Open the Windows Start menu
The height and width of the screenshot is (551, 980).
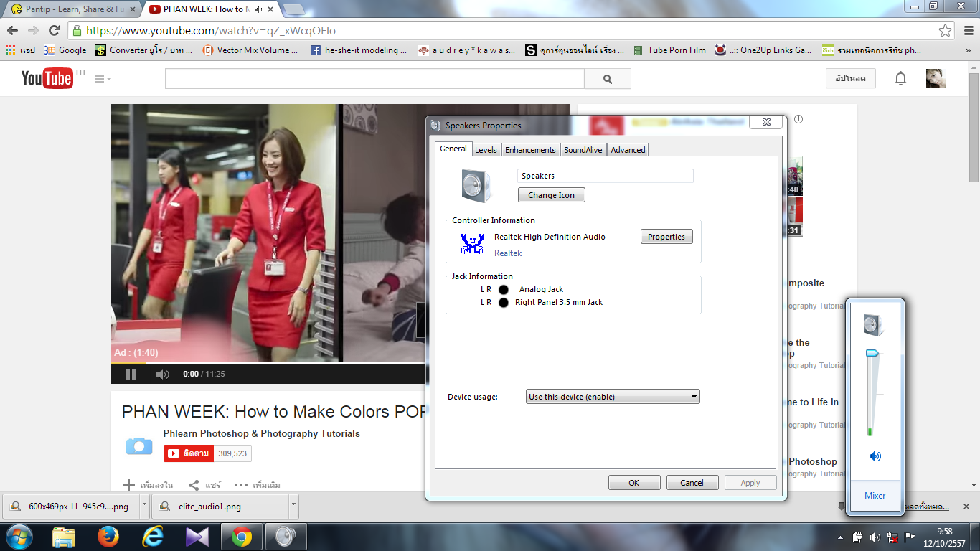pyautogui.click(x=18, y=537)
